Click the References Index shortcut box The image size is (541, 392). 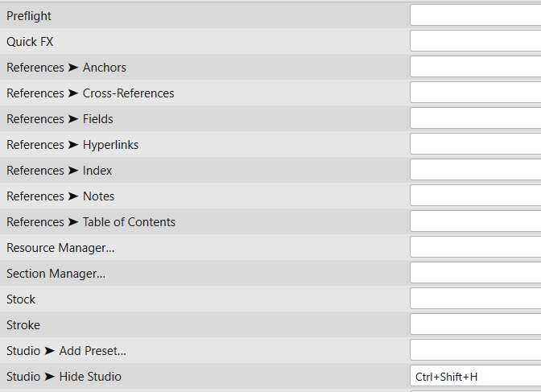[x=475, y=170]
